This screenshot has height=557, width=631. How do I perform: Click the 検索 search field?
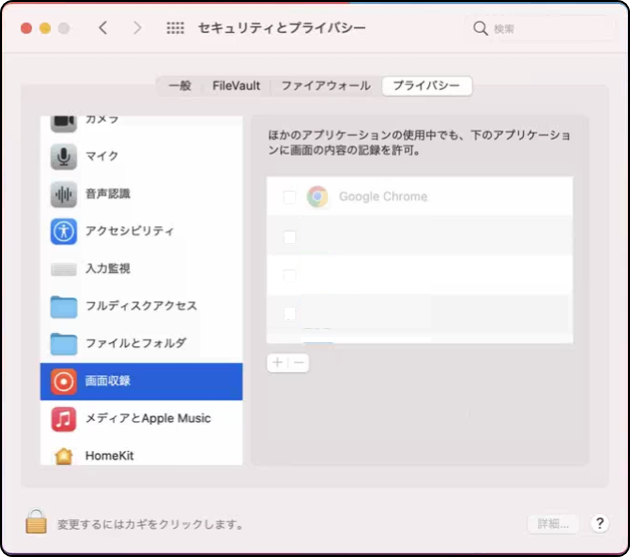pyautogui.click(x=541, y=29)
